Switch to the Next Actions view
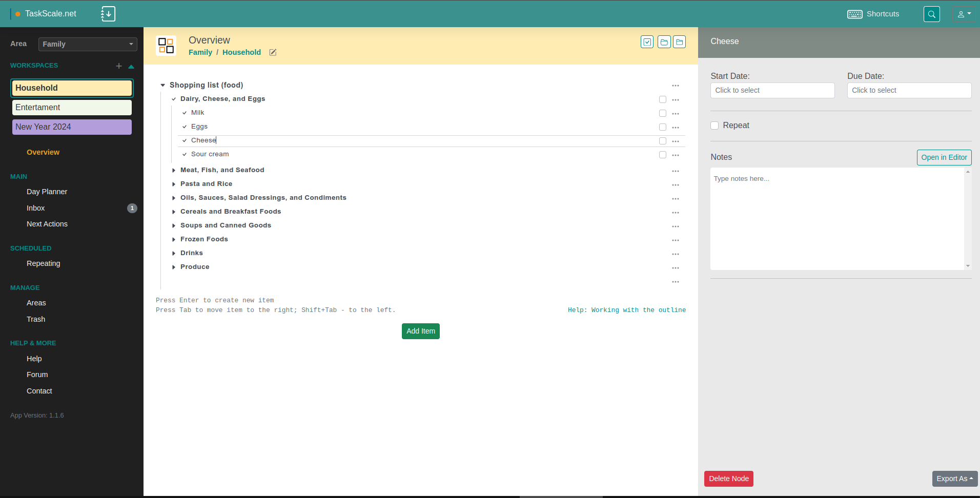 [x=47, y=224]
